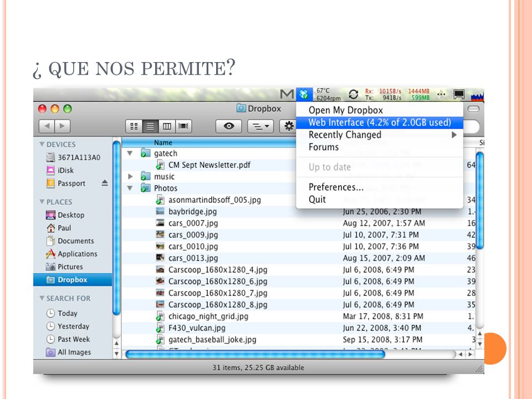Click the Dropbox menu bar icon

304,94
